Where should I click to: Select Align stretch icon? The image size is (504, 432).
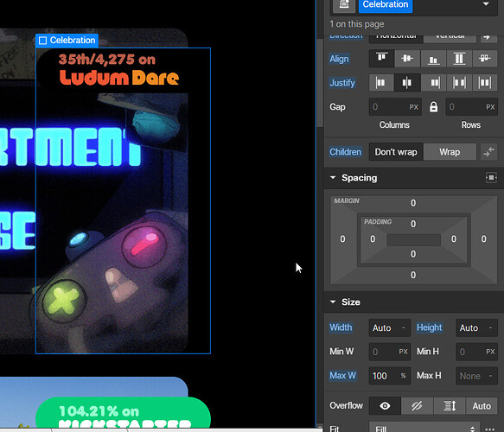[459, 59]
